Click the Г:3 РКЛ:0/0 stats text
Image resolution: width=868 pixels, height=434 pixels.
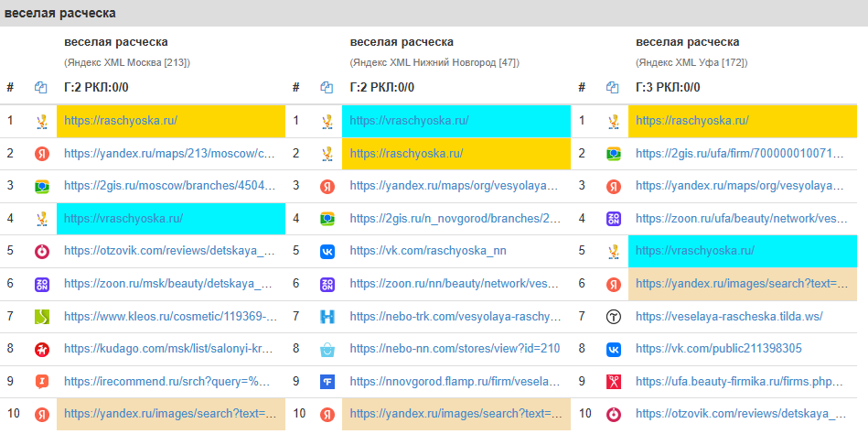[669, 87]
